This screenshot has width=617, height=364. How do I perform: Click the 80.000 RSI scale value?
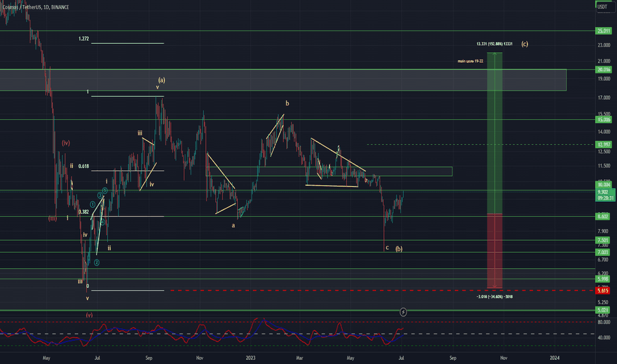[604, 322]
